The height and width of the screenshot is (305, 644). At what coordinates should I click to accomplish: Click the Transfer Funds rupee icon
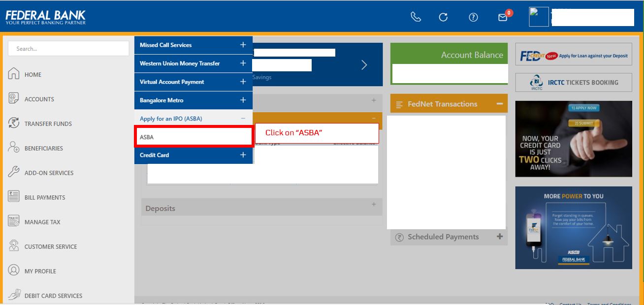click(14, 123)
